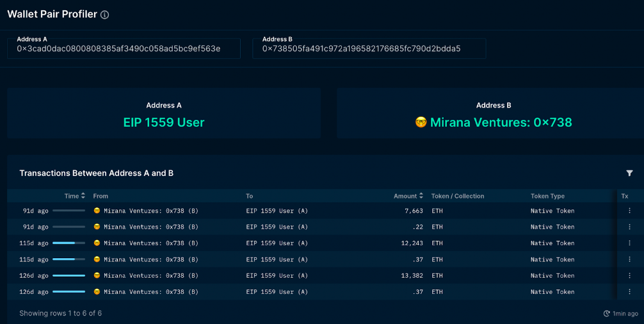Screen dimensions: 644x324
Task: Open the three-dot menu for the 13,382 ETH row
Action: point(629,275)
